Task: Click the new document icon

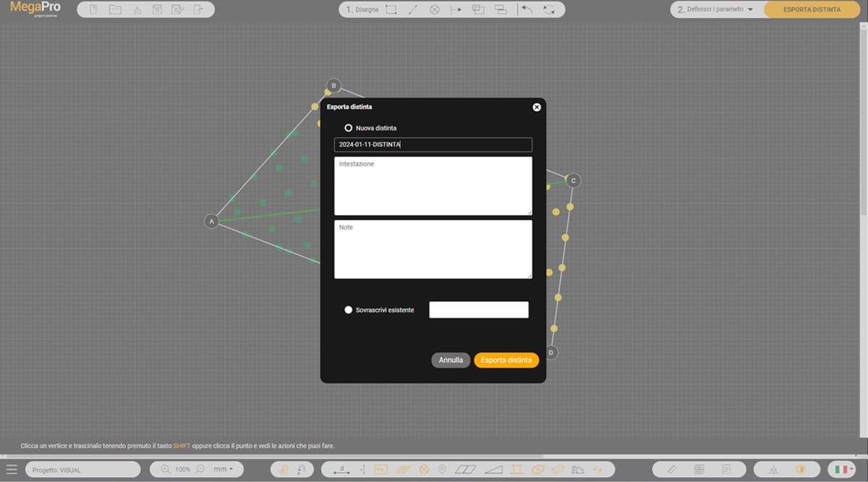Action: 93,10
